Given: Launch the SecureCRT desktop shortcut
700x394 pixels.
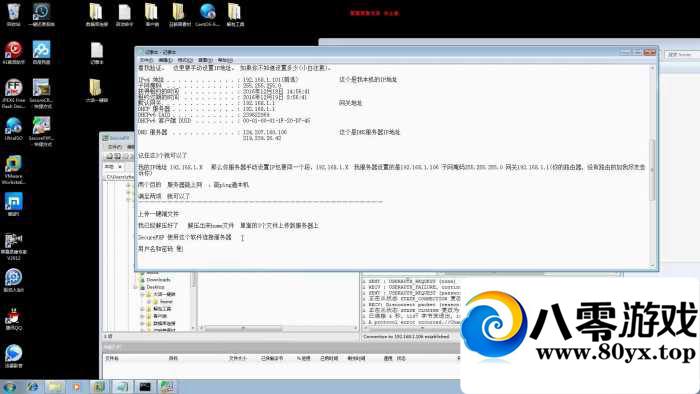Looking at the screenshot, I should click(x=41, y=94).
